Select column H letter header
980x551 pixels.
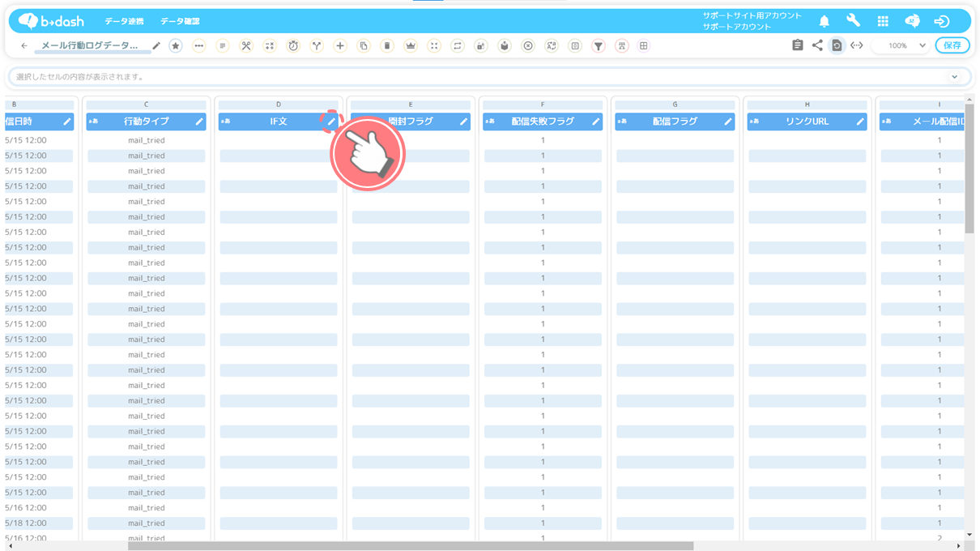(x=807, y=105)
